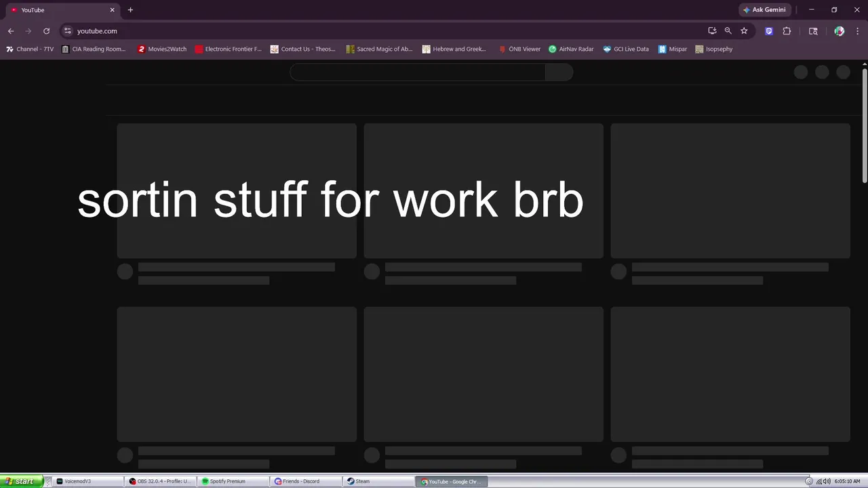Switch to OBS 32.0.4 taskbar window
This screenshot has width=868, height=488.
tap(161, 481)
